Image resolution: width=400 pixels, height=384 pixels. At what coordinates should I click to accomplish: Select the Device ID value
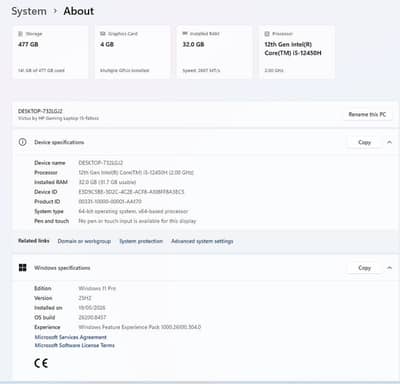coord(131,192)
